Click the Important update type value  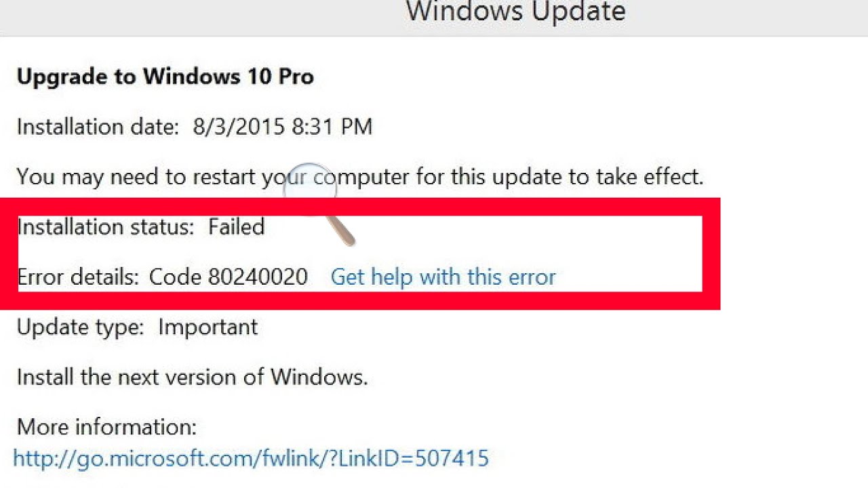208,327
